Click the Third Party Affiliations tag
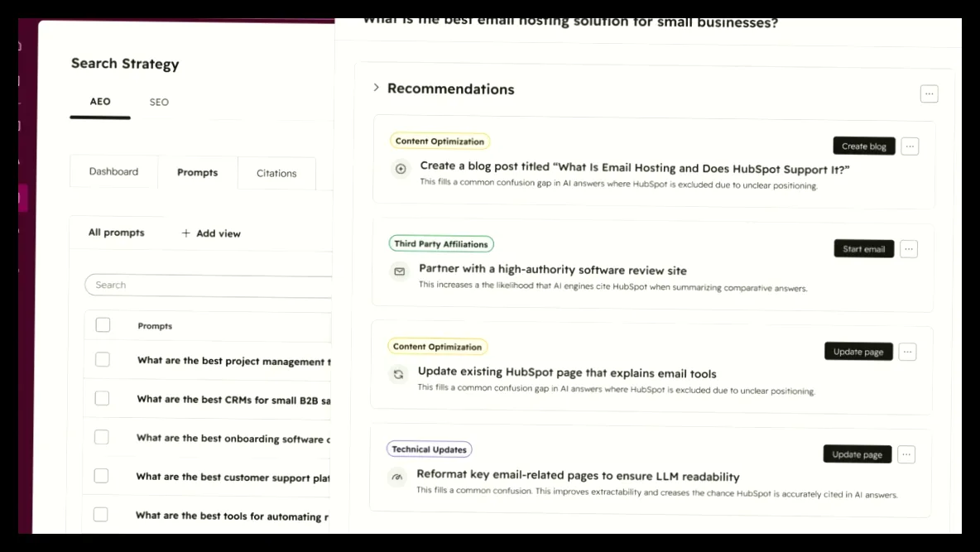Screen dimensions: 980x552 [x=441, y=244]
